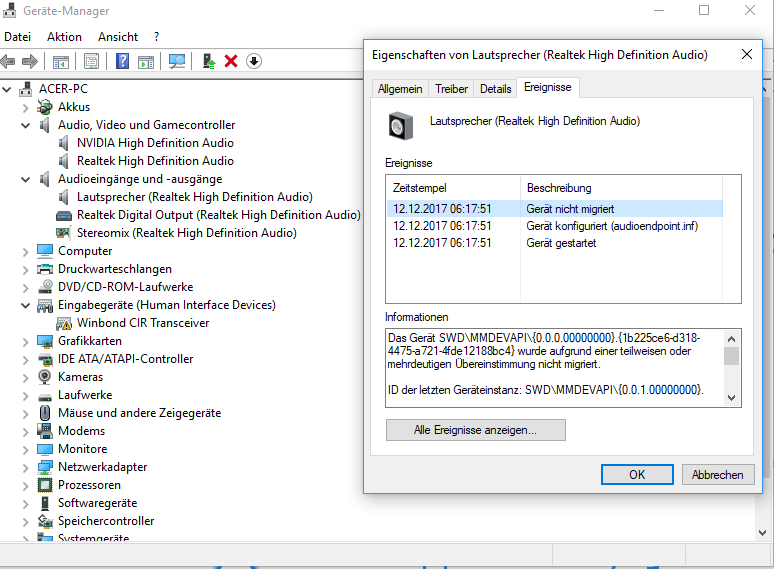Click the Druckwarteschlangen printer icon
Image resolution: width=774 pixels, height=569 pixels.
[x=45, y=269]
